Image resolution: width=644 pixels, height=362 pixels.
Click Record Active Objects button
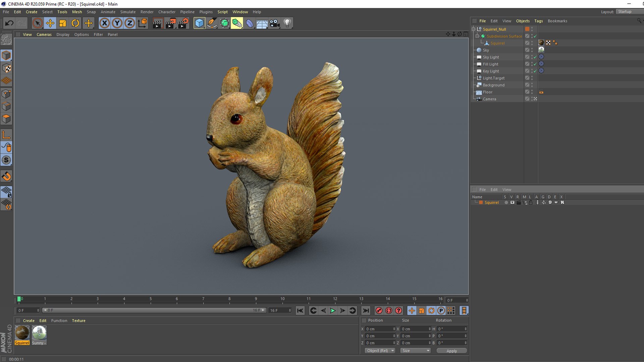(379, 311)
